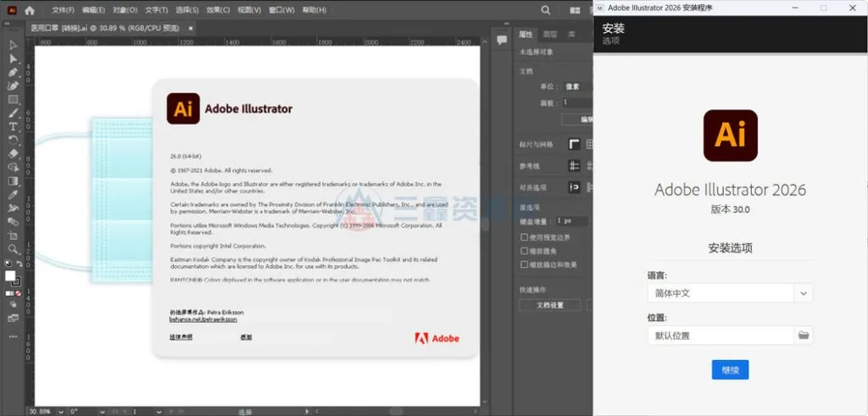The height and width of the screenshot is (416, 868).
Task: Click the stroke color swatch in toolbar
Action: 17,281
